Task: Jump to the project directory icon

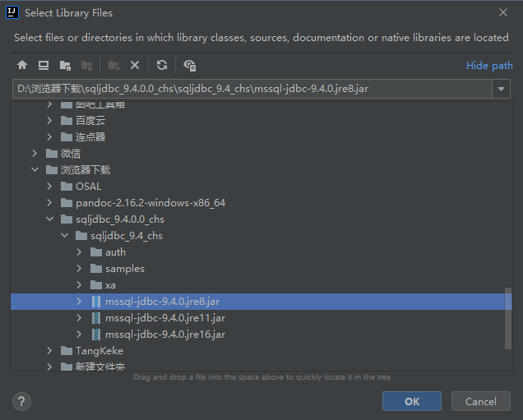Action: coord(65,65)
